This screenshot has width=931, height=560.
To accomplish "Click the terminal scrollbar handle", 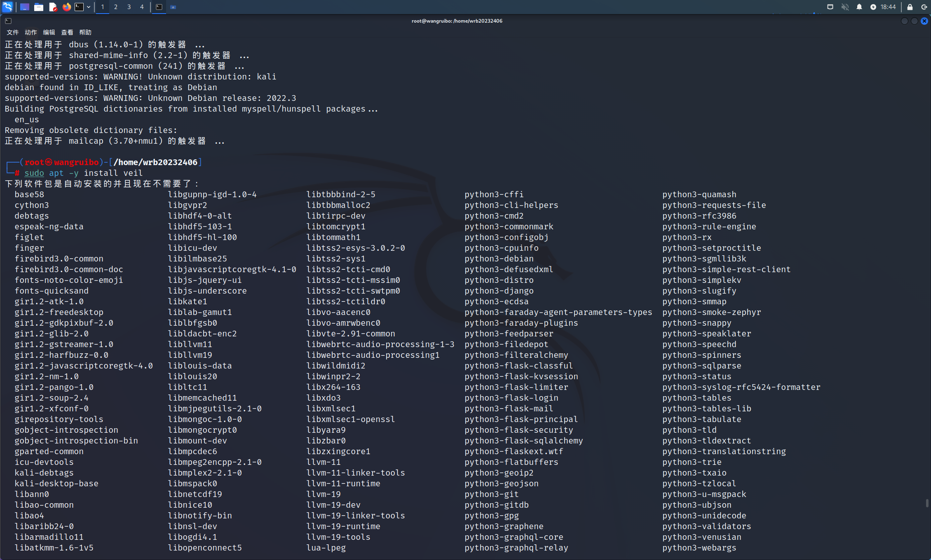I will click(x=927, y=503).
